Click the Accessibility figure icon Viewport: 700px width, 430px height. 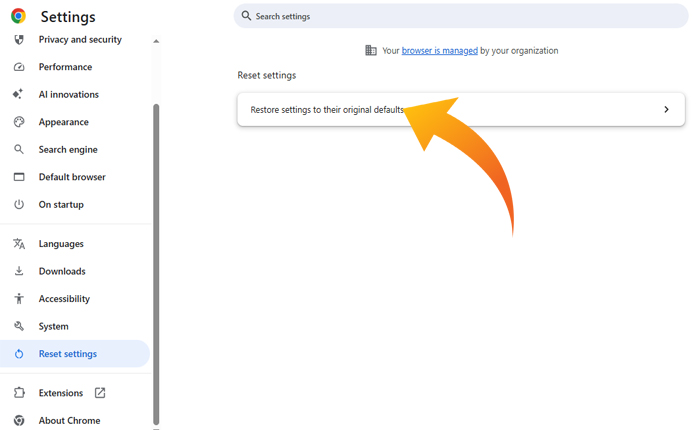click(18, 299)
